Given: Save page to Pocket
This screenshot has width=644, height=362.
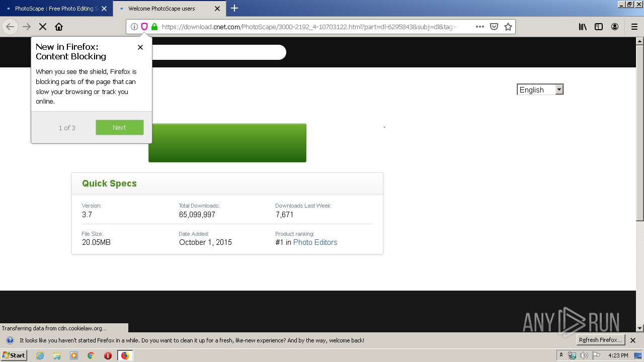Looking at the screenshot, I should point(494,27).
